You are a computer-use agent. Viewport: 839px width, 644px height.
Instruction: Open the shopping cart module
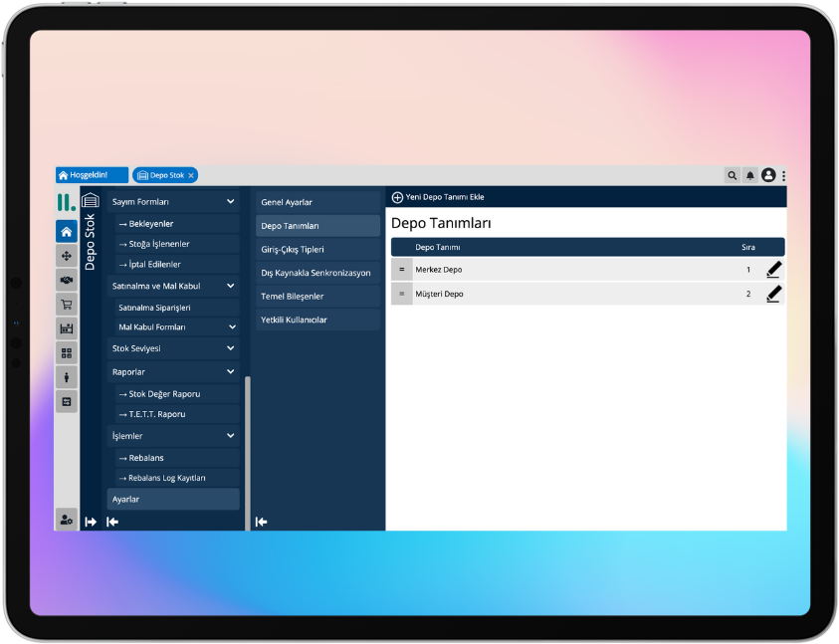pyautogui.click(x=66, y=305)
